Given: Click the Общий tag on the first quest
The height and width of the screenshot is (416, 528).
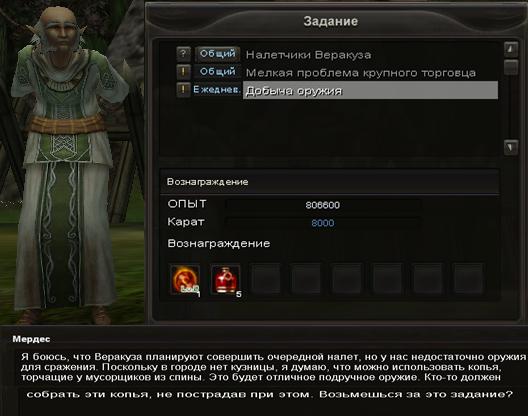Looking at the screenshot, I should [x=218, y=54].
